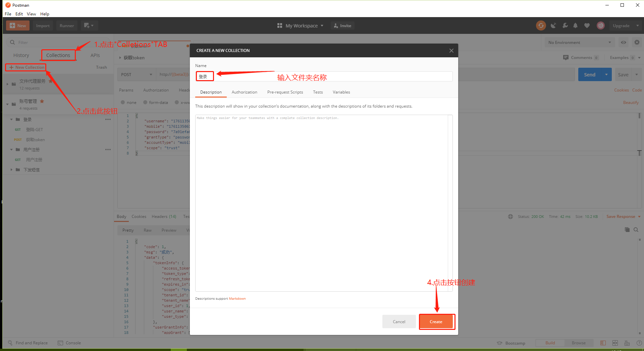Collapse the 登录 folder
This screenshot has height=351, width=644.
11,119
